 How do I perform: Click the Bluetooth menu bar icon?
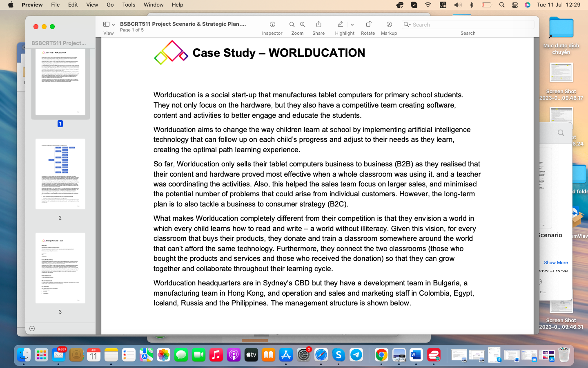click(x=472, y=5)
